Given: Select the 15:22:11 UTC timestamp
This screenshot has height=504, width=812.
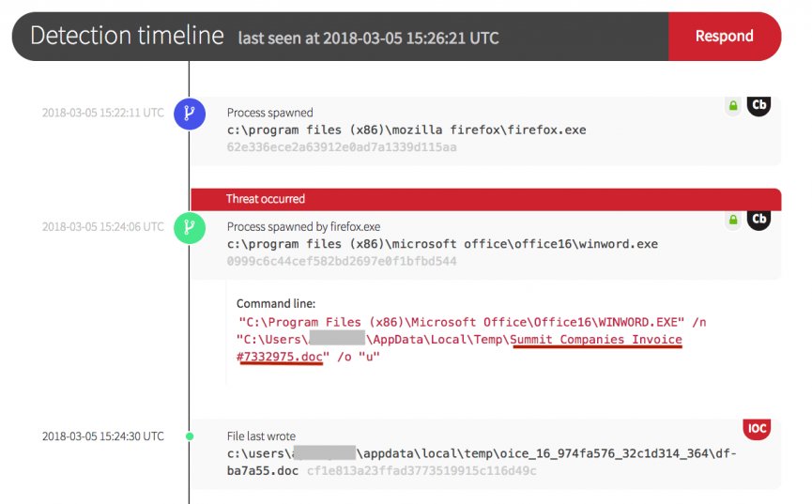Looking at the screenshot, I should coord(102,114).
